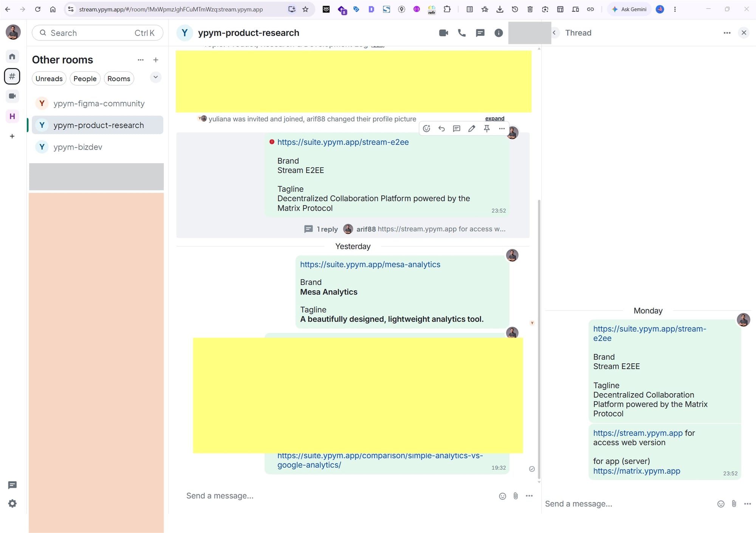Open more options in the thread composer
The height and width of the screenshot is (533, 756).
click(747, 504)
